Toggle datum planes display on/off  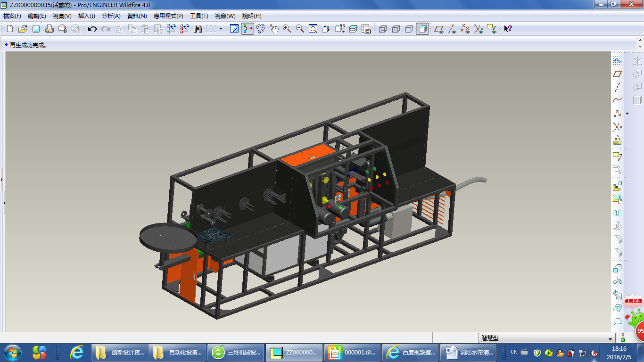click(439, 29)
